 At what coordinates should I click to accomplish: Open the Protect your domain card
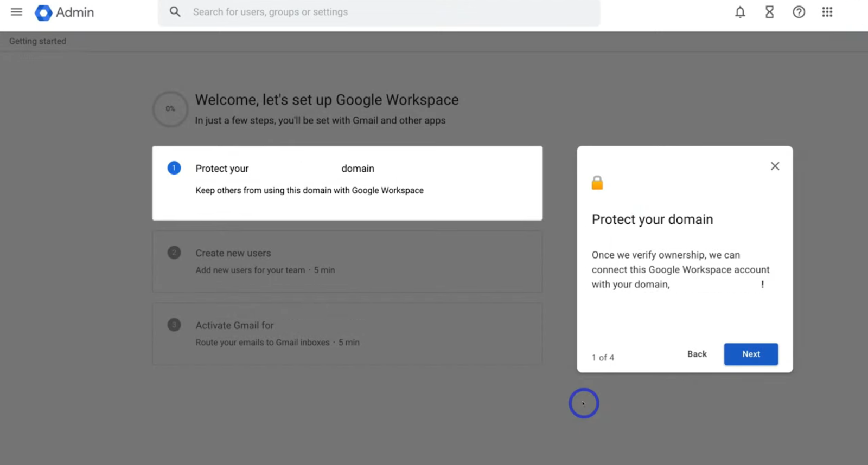347,183
